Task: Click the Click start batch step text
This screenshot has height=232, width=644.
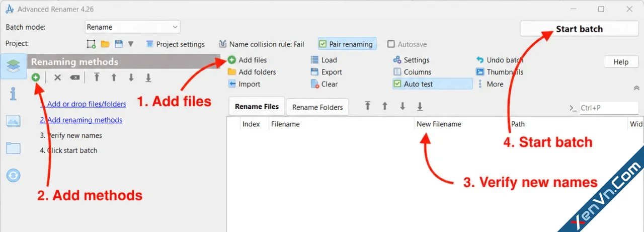Action: [x=68, y=150]
